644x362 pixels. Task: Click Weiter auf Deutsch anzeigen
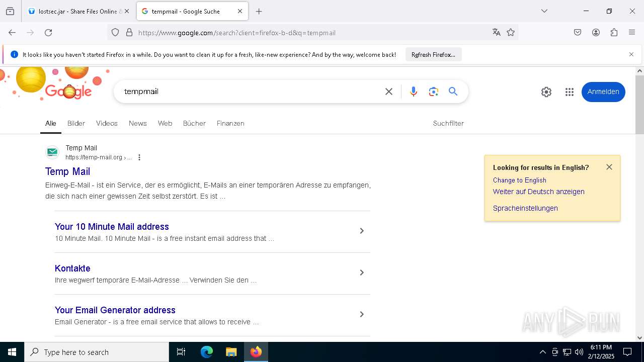coord(538,192)
